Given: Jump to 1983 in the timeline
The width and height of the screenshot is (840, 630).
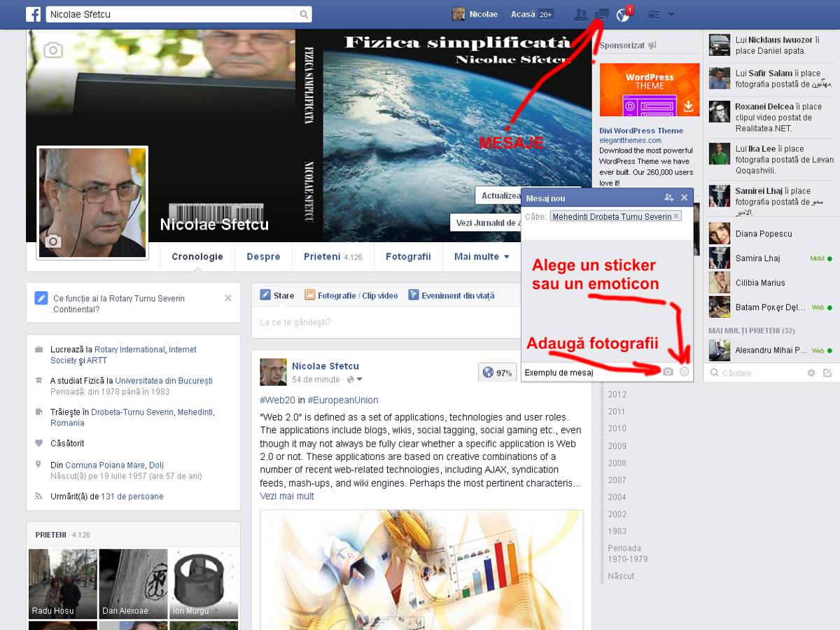Looking at the screenshot, I should (x=617, y=531).
